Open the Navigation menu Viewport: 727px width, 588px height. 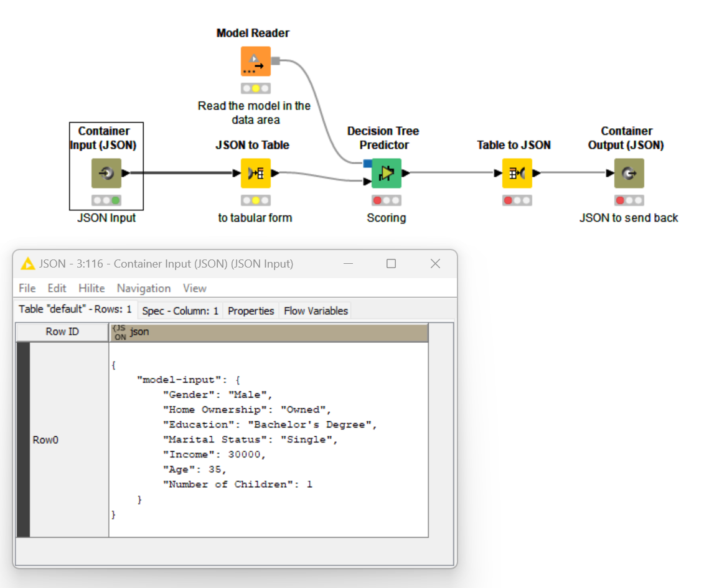coord(144,288)
